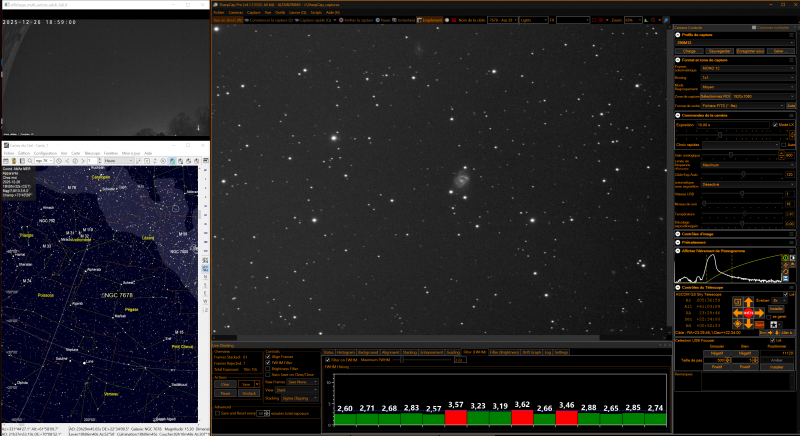Switch to the Alignment tab
800x436 pixels.
coord(390,352)
